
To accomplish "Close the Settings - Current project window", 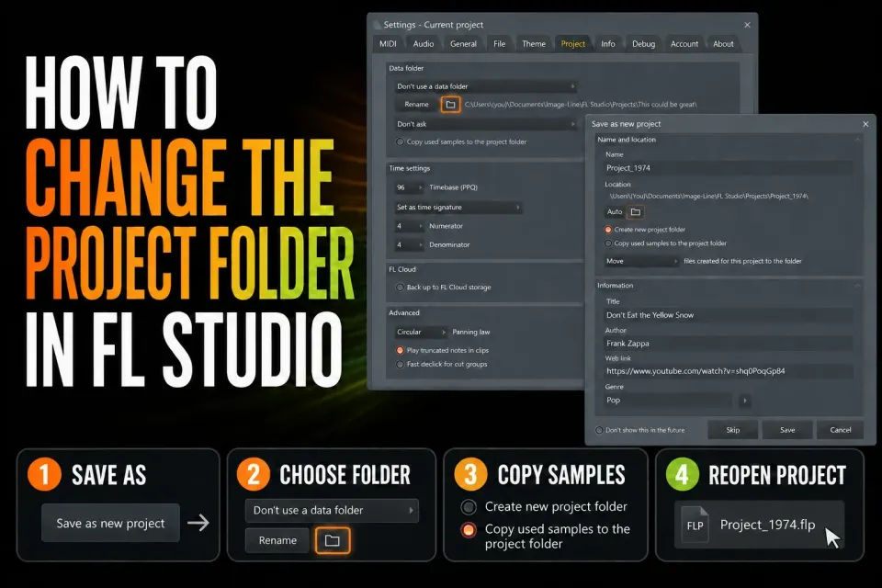I will (x=747, y=25).
